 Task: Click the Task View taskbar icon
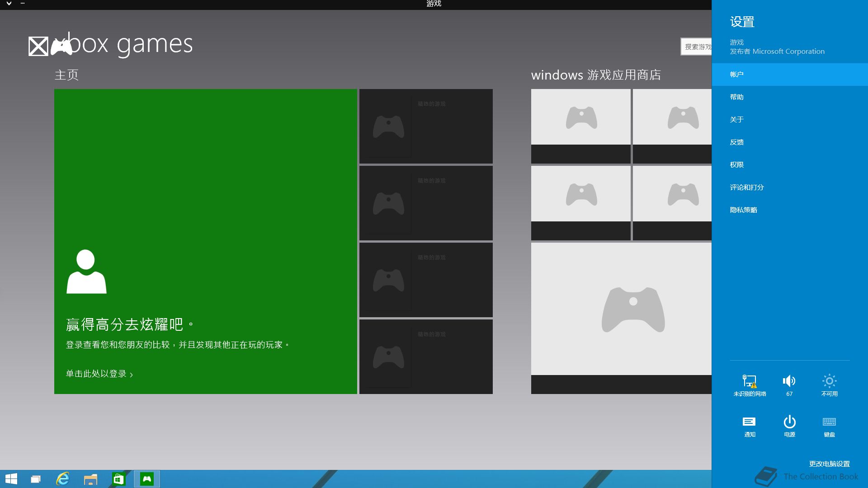click(x=35, y=479)
